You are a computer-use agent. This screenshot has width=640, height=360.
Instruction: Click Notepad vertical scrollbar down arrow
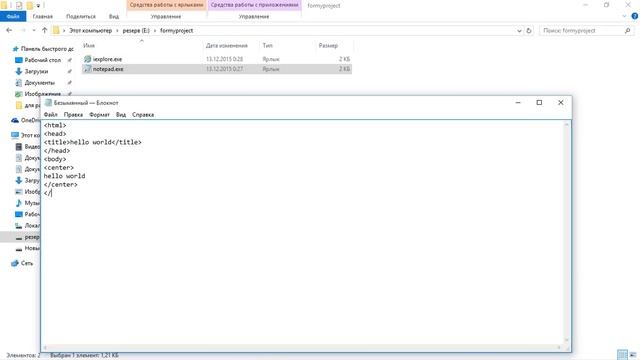click(567, 340)
